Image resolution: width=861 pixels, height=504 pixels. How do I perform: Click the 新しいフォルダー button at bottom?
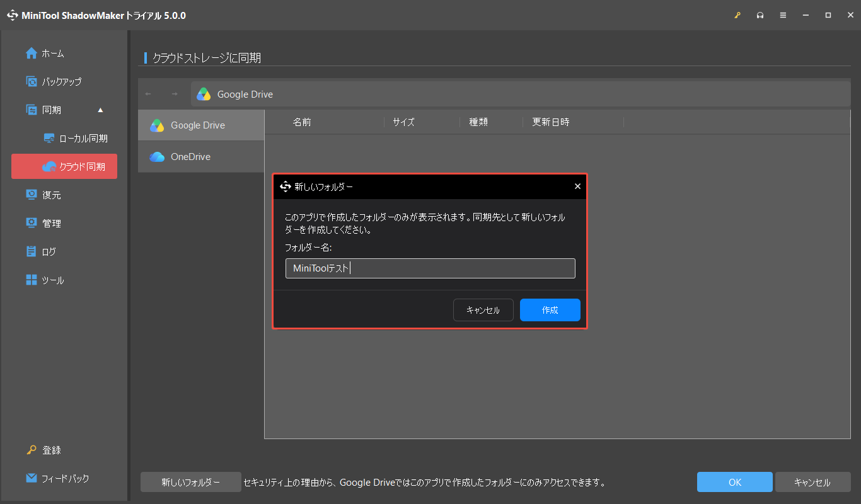pos(191,483)
